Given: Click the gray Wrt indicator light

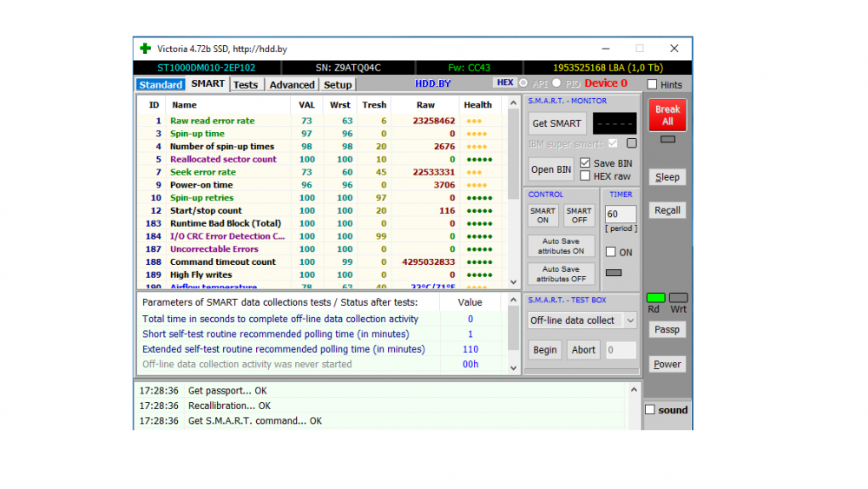Looking at the screenshot, I should point(679,298).
